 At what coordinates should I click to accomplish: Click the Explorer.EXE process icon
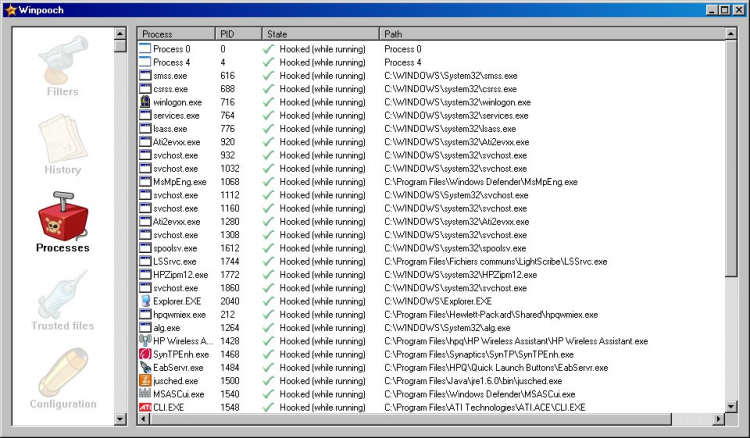pos(145,301)
